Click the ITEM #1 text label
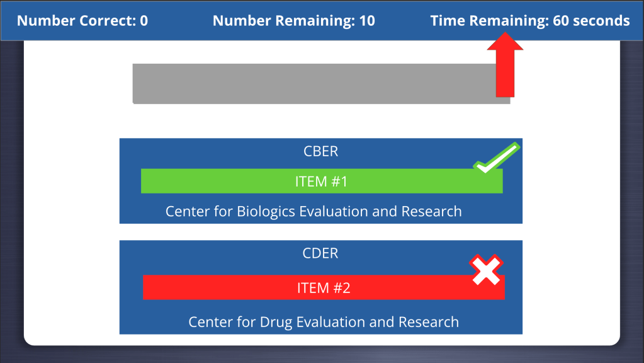This screenshot has height=363, width=644. (x=321, y=182)
